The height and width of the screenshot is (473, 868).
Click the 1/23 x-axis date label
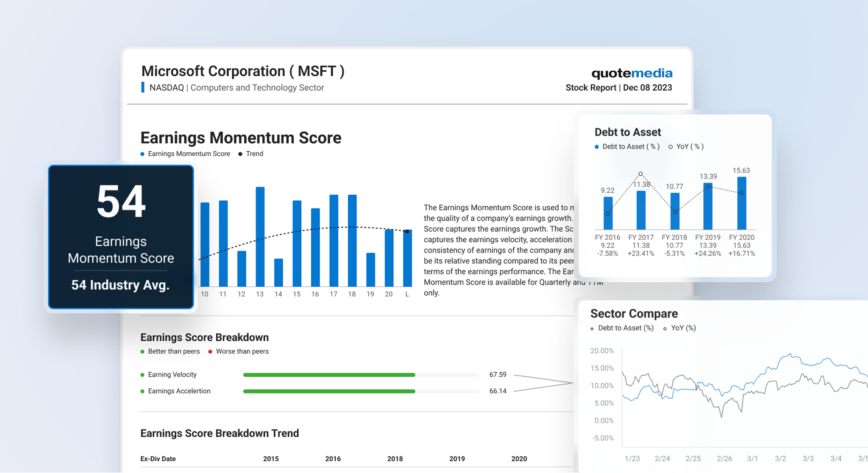(632, 459)
